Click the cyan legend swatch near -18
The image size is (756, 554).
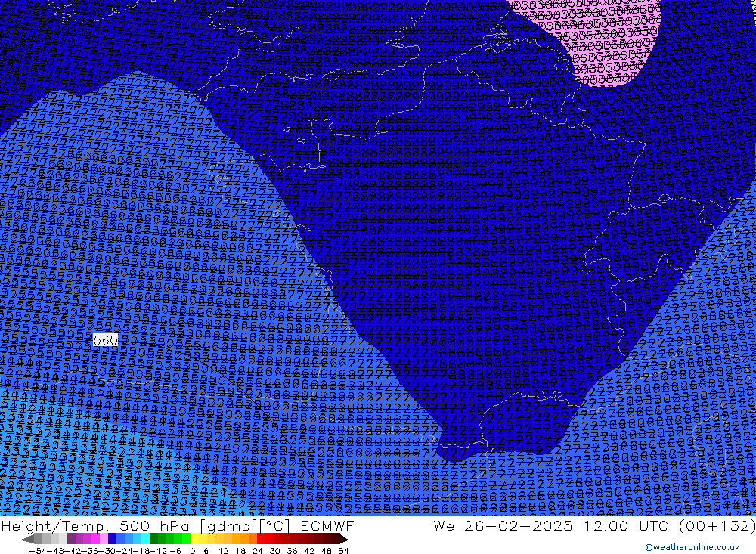pyautogui.click(x=145, y=539)
